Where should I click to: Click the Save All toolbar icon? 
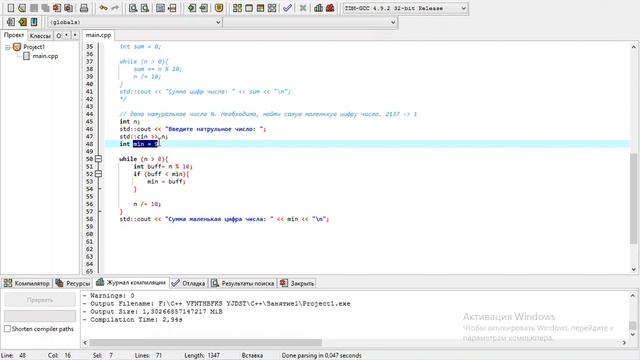point(45,8)
